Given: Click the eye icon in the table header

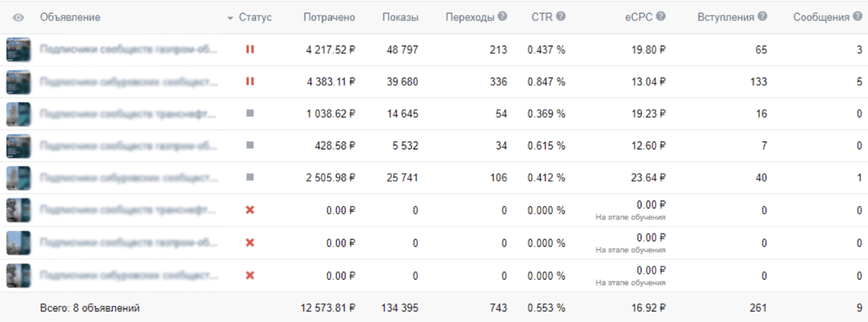Looking at the screenshot, I should [x=18, y=17].
